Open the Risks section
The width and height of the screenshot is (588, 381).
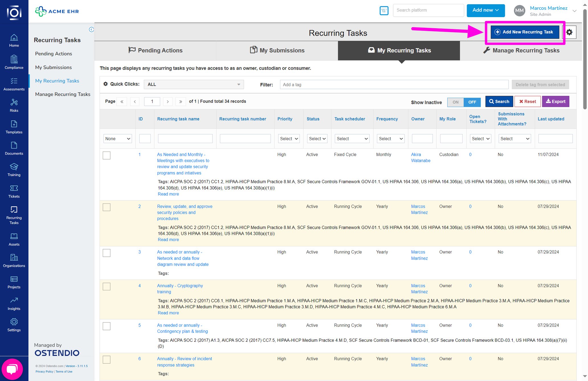14,105
